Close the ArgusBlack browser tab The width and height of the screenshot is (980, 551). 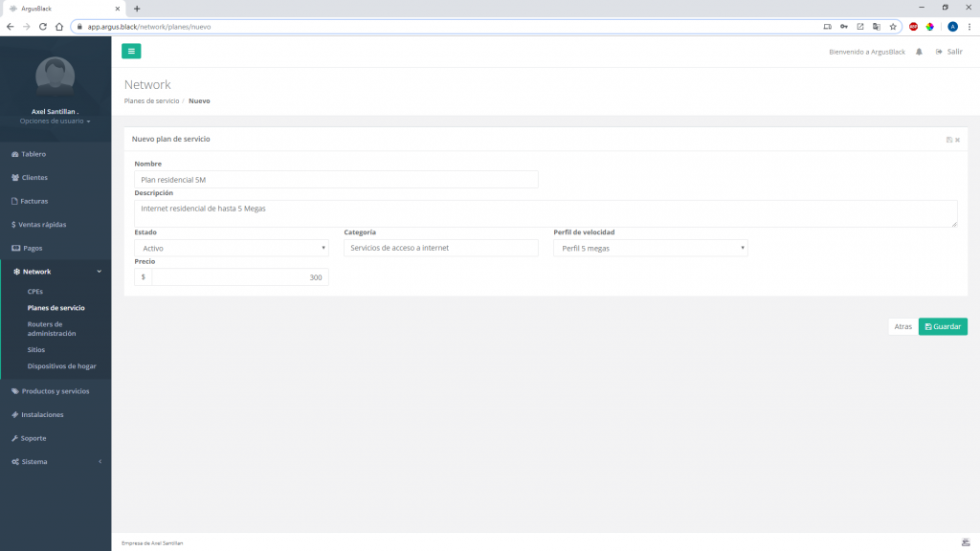117,9
